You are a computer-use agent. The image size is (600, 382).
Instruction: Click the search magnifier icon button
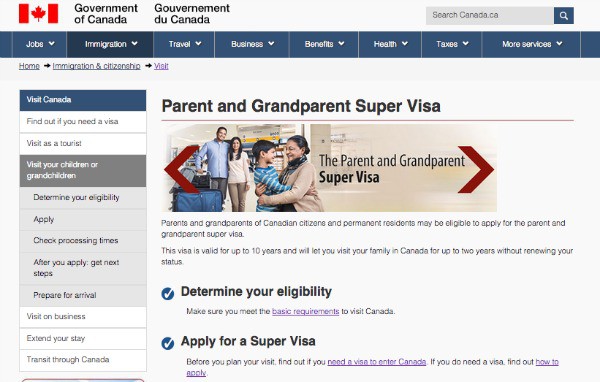(x=563, y=16)
